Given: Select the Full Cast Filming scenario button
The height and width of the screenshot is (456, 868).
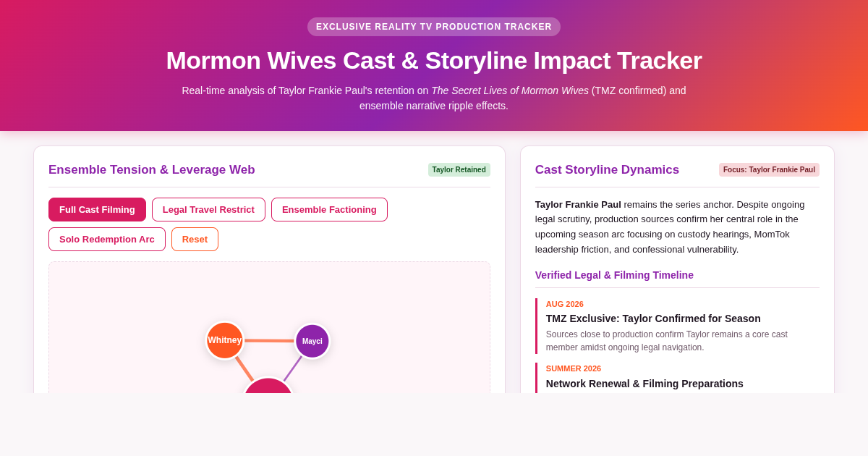Looking at the screenshot, I should (x=97, y=210).
